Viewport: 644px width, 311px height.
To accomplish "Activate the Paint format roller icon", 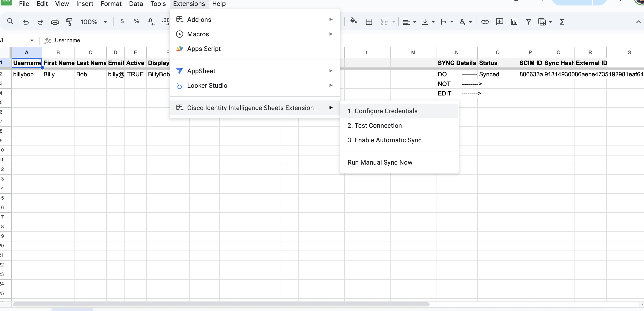I will pyautogui.click(x=69, y=22).
